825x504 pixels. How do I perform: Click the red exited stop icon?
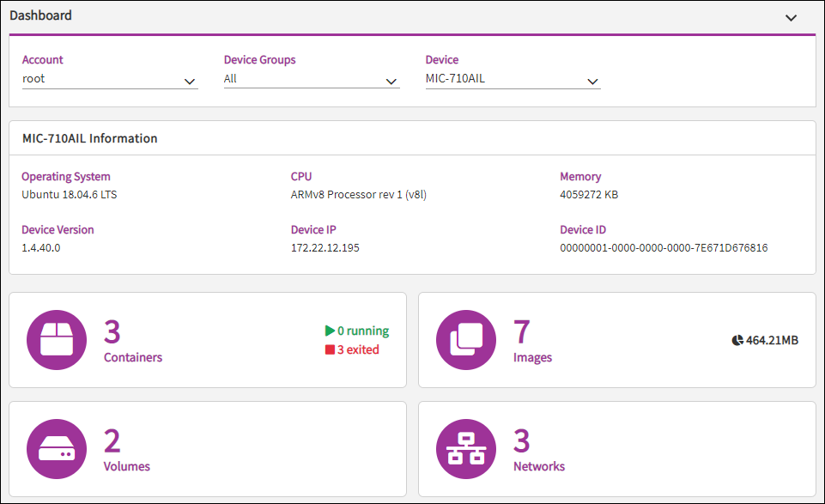[x=330, y=349]
